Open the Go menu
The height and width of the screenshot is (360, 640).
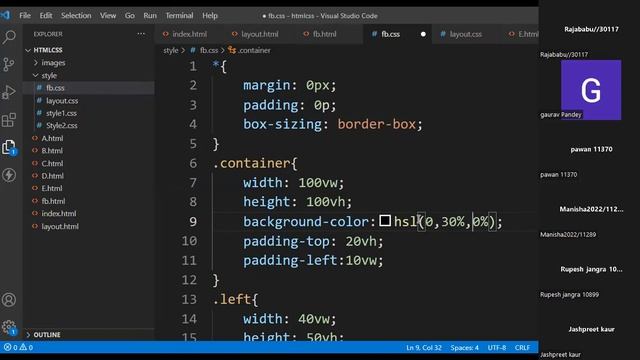coord(129,16)
